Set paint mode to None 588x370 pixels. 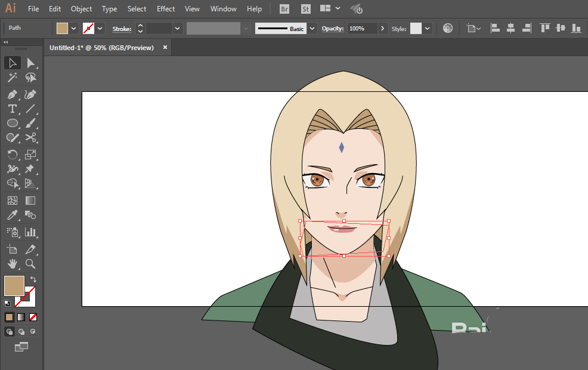click(x=33, y=317)
